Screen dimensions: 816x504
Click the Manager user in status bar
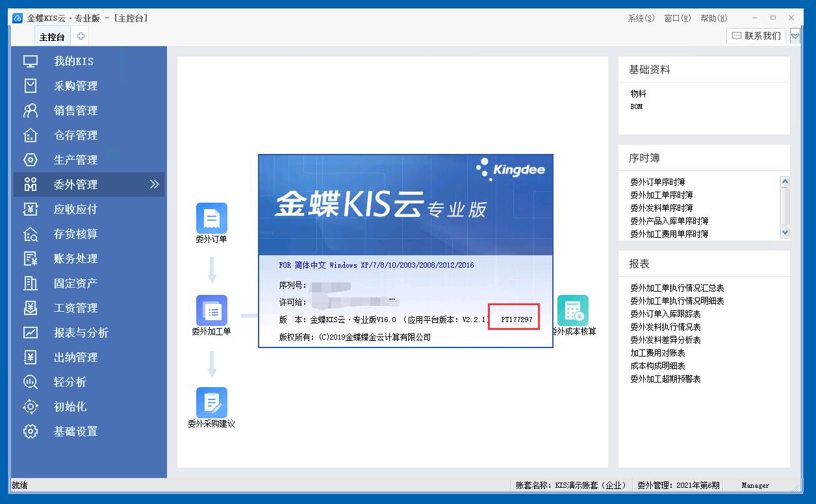tap(756, 485)
